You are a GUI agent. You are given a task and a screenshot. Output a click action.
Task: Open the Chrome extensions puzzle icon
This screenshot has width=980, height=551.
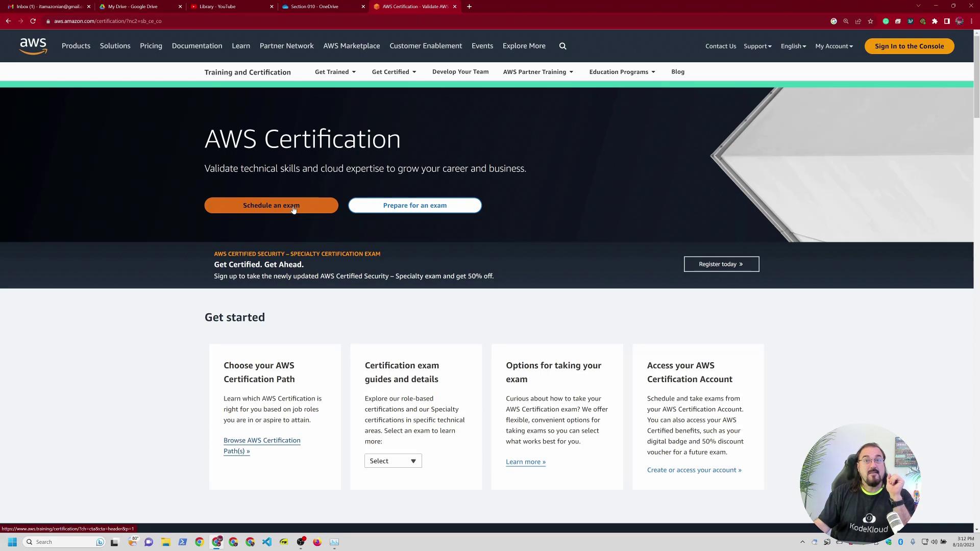click(x=935, y=21)
